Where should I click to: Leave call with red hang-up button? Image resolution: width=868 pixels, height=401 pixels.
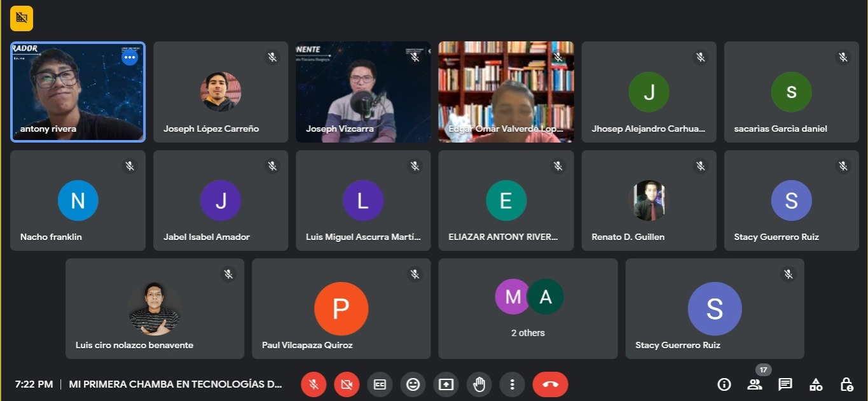[551, 384]
